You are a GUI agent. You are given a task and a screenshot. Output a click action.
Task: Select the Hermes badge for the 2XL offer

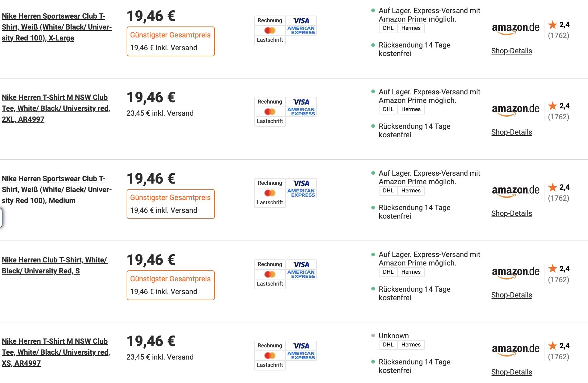pyautogui.click(x=411, y=109)
